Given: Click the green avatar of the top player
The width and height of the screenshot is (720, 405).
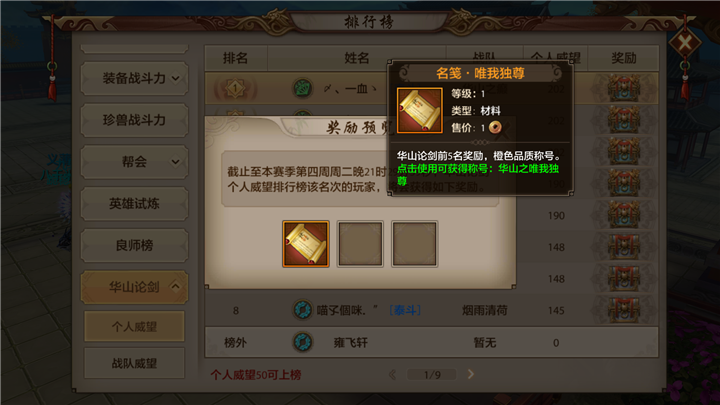Looking at the screenshot, I should (303, 88).
